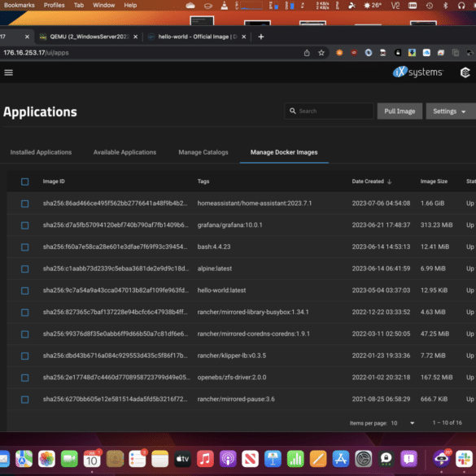Click the headphones icon in menu bar
Viewport: 476px width, 476px height.
tap(461, 6)
